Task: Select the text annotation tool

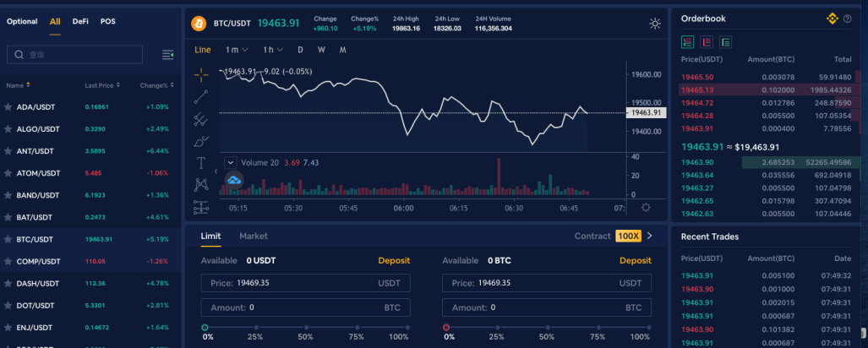Action: [201, 163]
